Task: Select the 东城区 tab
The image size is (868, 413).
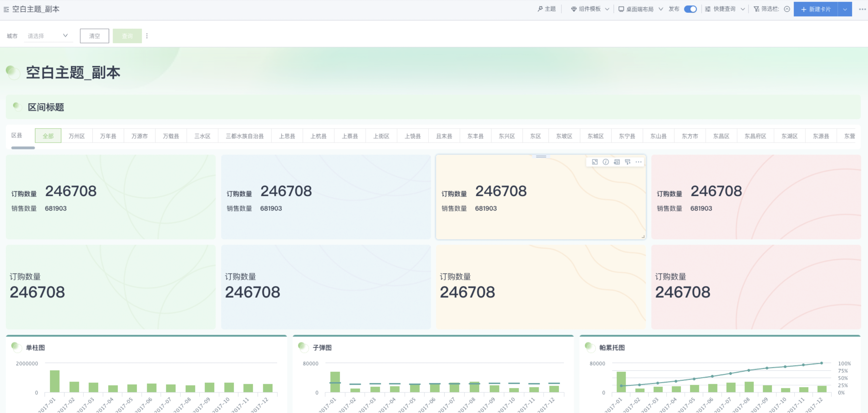Action: click(x=595, y=136)
